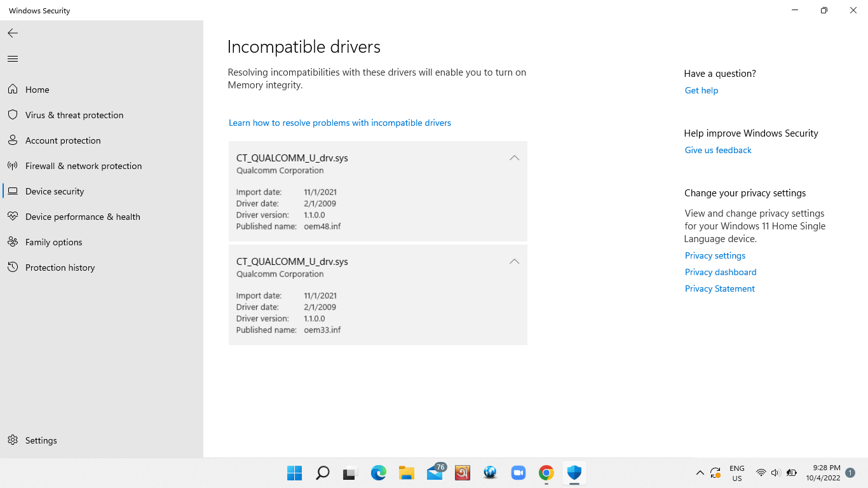Select Device security in the sidebar
Screen dimensions: 868x488
[54, 191]
